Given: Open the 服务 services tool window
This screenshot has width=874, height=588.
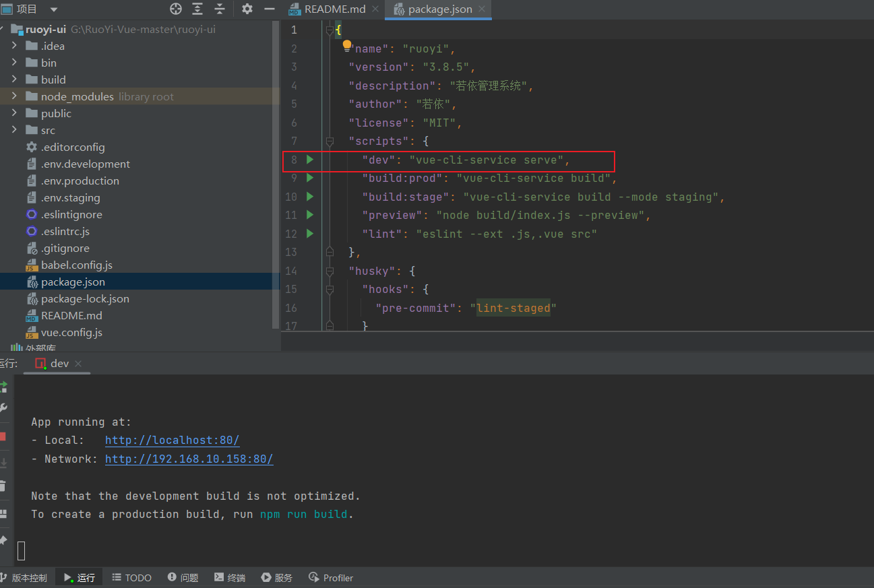Looking at the screenshot, I should click(x=277, y=577).
